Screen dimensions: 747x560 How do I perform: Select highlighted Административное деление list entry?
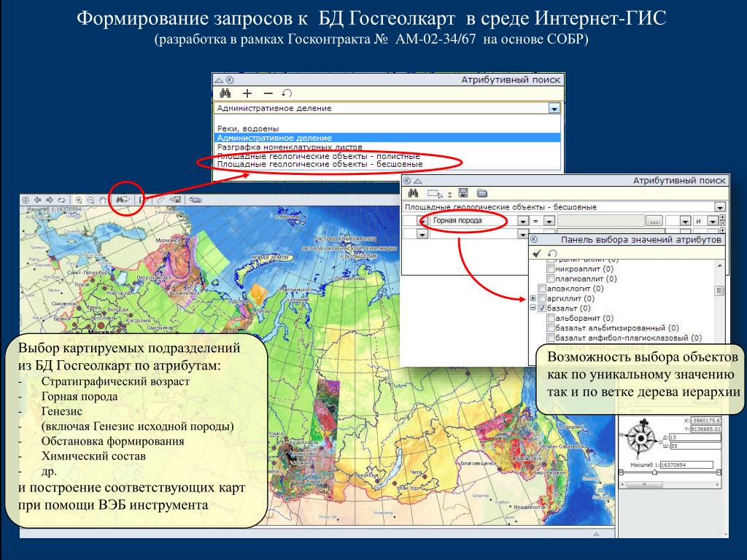pos(387,138)
